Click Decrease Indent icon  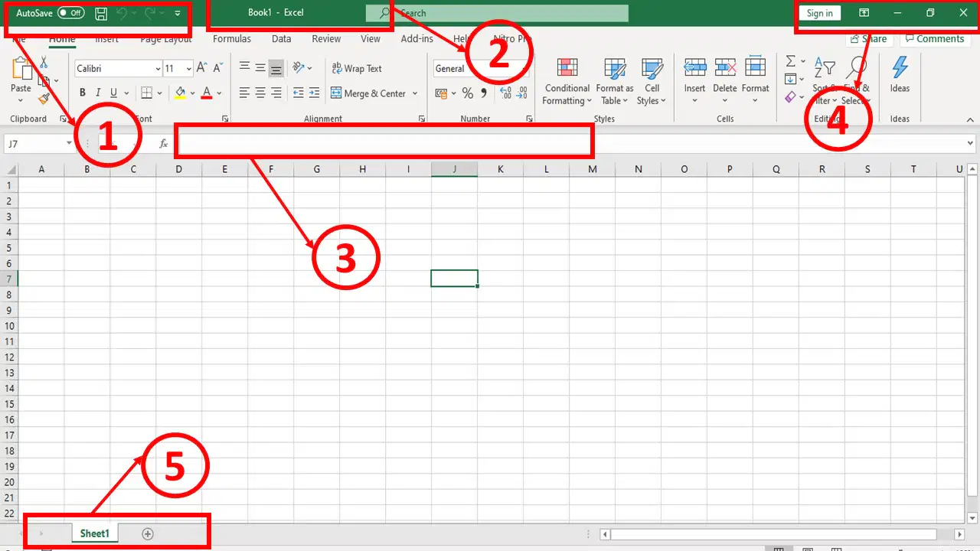click(x=298, y=93)
